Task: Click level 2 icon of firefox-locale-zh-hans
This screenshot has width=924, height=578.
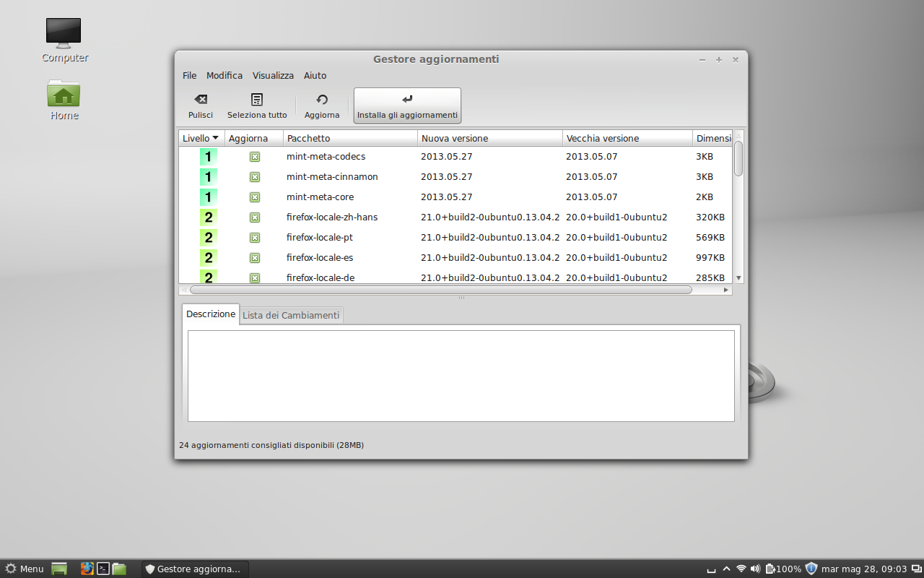Action: click(x=209, y=217)
